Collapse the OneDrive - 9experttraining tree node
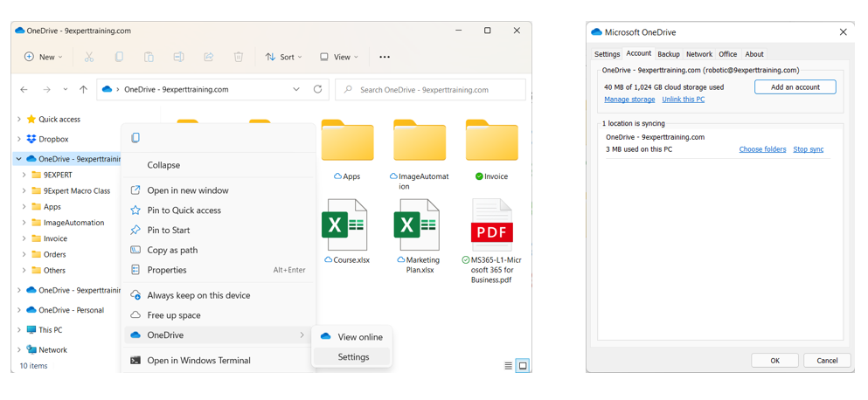The height and width of the screenshot is (400, 868). [19, 159]
